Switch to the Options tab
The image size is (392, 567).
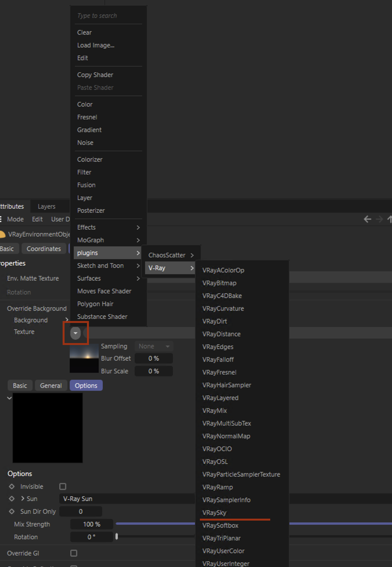click(x=86, y=386)
